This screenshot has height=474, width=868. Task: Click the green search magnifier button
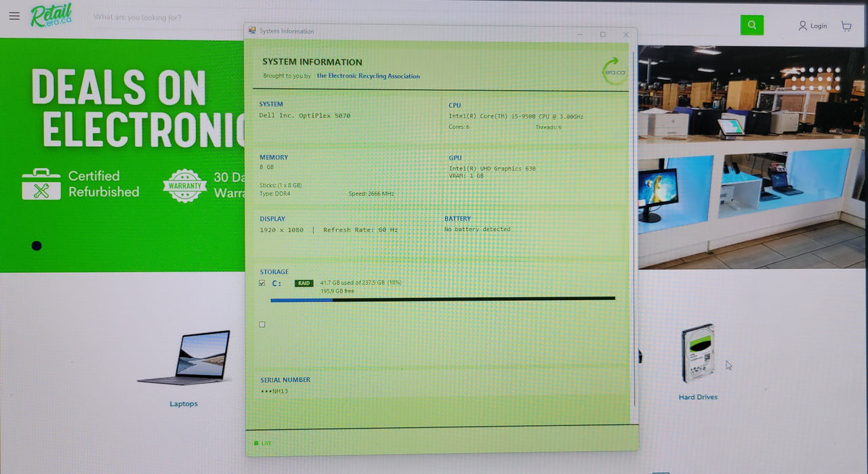coord(751,25)
